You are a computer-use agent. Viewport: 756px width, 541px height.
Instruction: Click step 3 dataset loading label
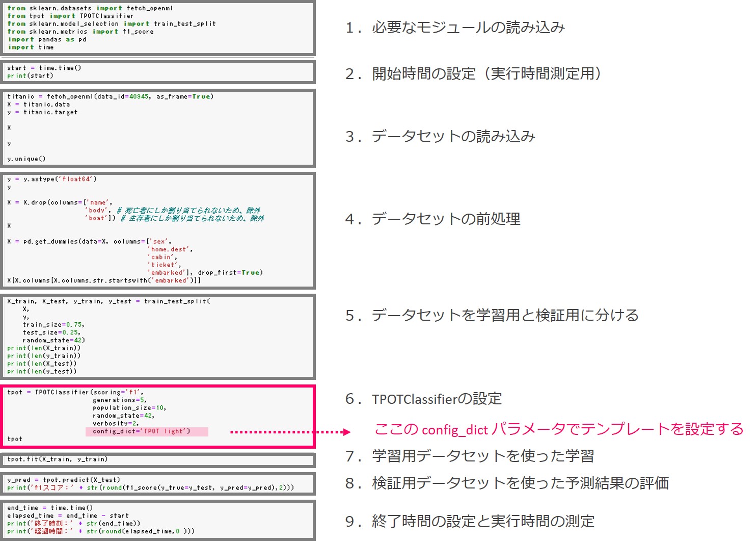point(440,137)
